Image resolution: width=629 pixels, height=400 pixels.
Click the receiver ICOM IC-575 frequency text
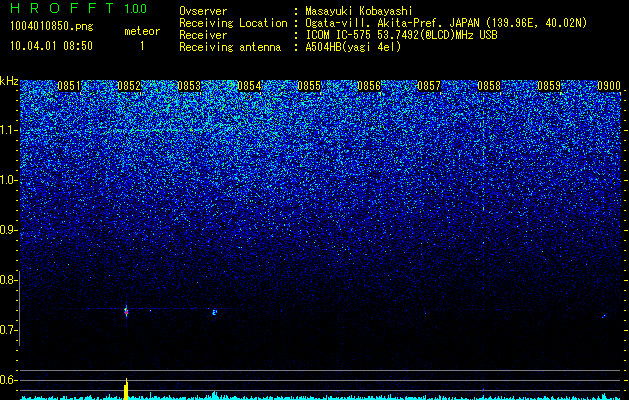click(401, 35)
